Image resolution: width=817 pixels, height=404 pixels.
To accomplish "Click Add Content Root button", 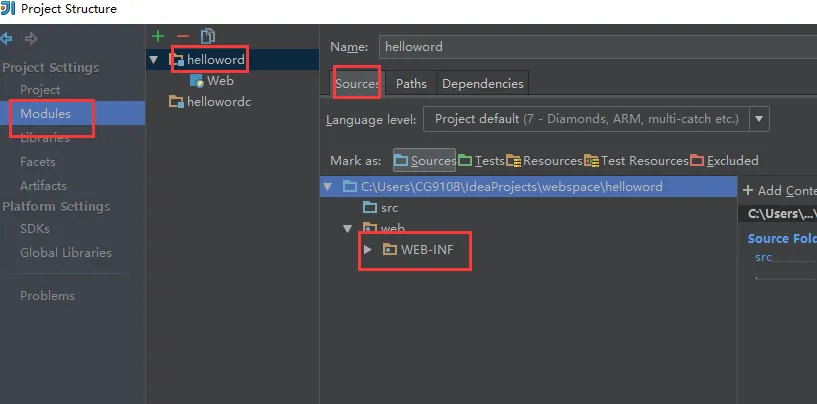I will pyautogui.click(x=779, y=190).
